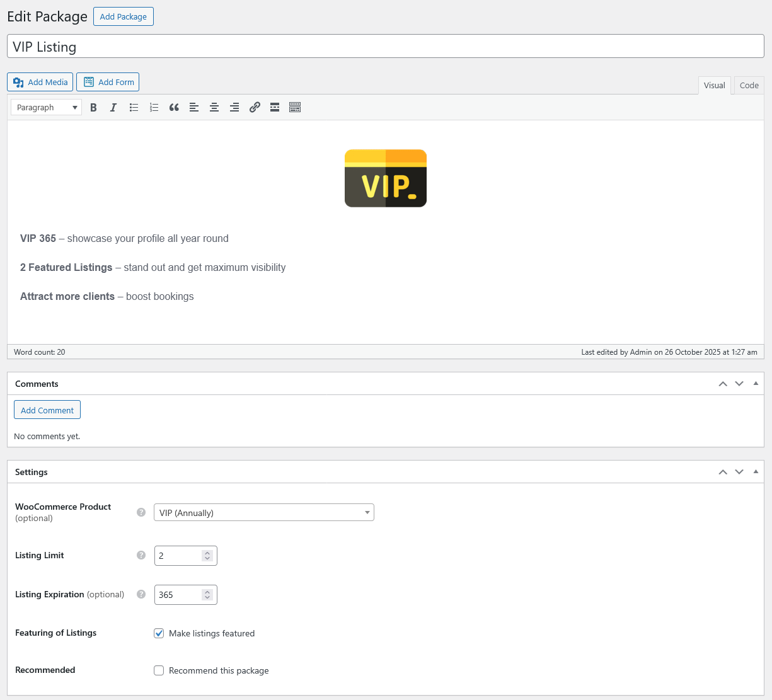Switch to the Code editor tab
Screen dimensions: 772x700
click(x=749, y=86)
